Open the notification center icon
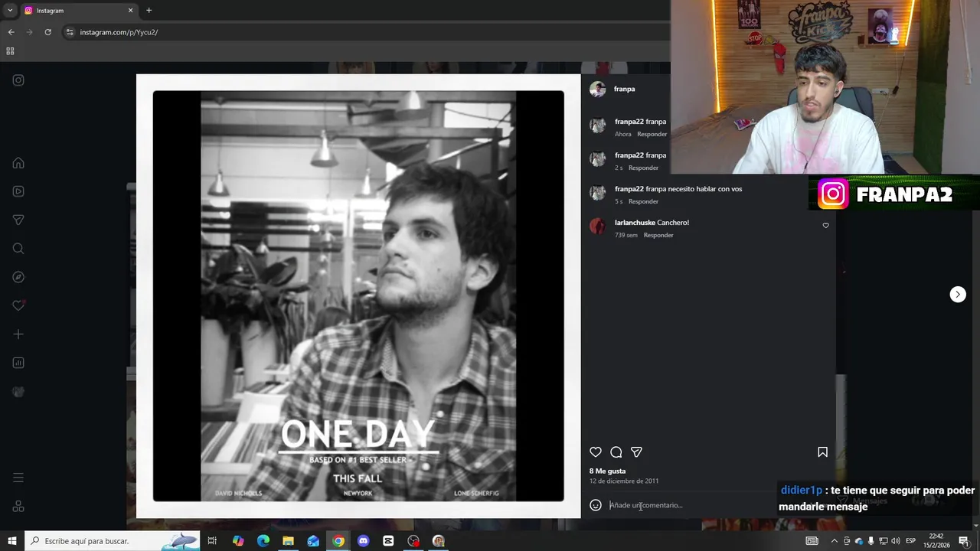Screen dimensions: 980x551 (964, 541)
